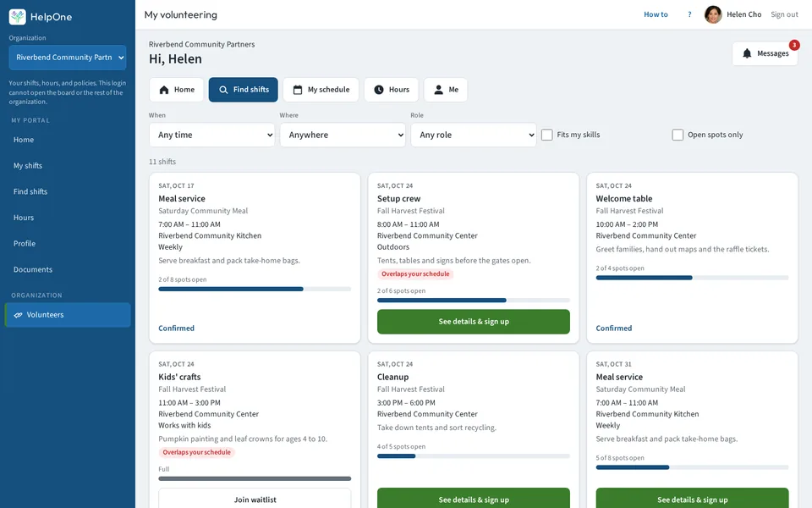This screenshot has height=508, width=812.
Task: Tick the Open spots only checkbox
Action: pyautogui.click(x=678, y=135)
